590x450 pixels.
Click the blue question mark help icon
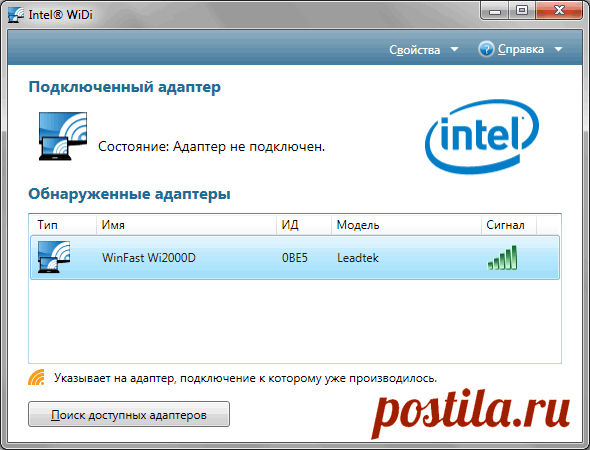486,49
